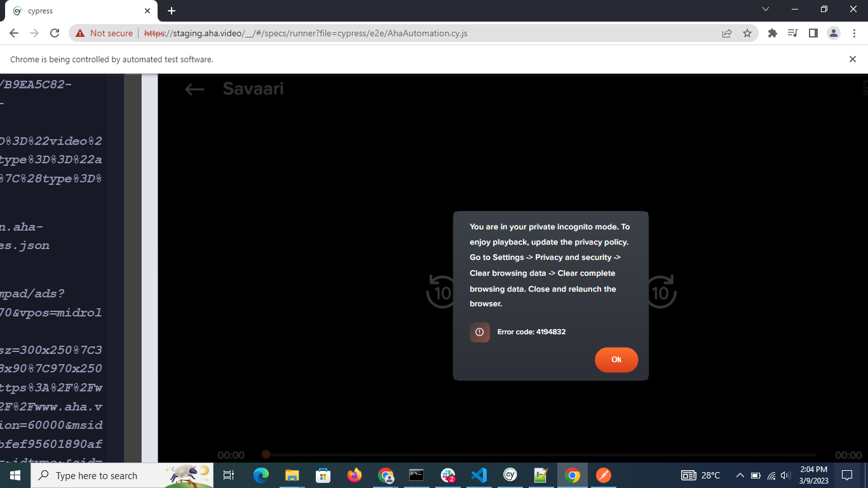The height and width of the screenshot is (488, 868).
Task: Open the command prompt taskbar icon
Action: click(x=416, y=475)
